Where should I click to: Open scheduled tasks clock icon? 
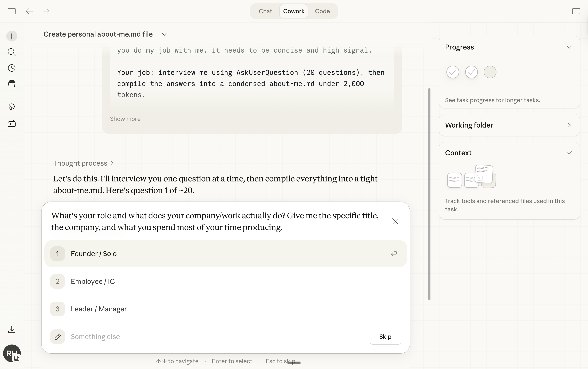pyautogui.click(x=11, y=68)
